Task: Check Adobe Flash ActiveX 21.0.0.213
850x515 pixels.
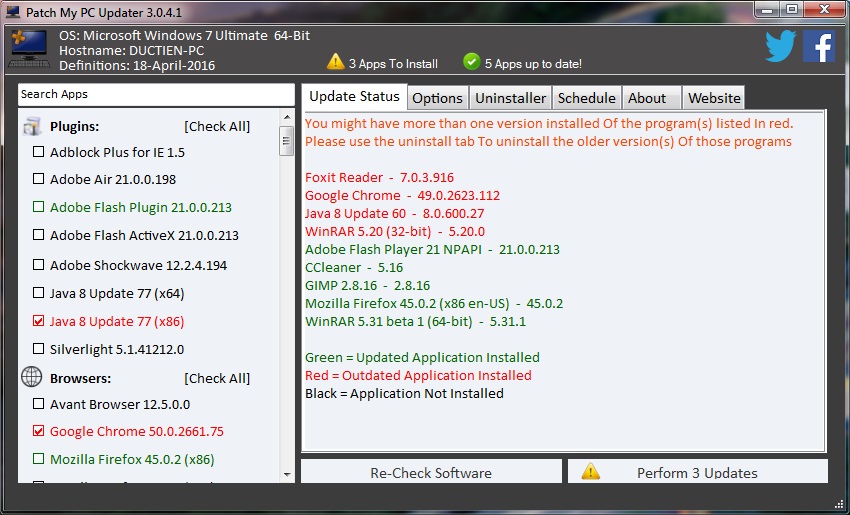Action: [38, 235]
